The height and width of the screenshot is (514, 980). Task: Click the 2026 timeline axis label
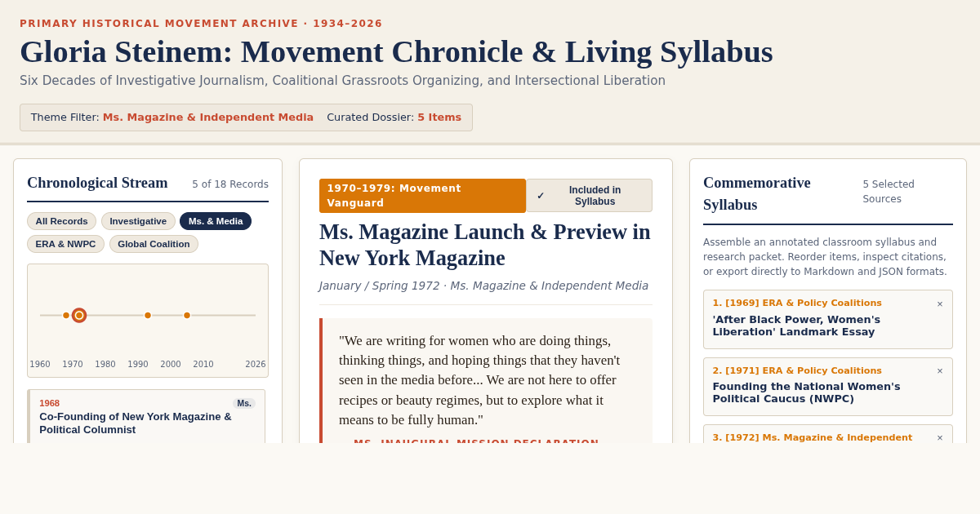pyautogui.click(x=256, y=365)
